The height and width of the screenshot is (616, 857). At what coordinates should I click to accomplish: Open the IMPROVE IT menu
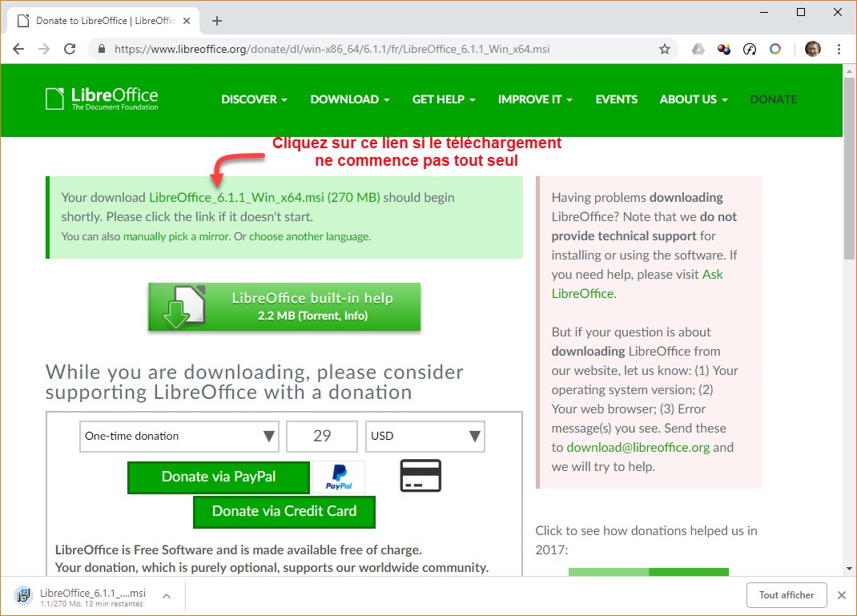point(535,99)
